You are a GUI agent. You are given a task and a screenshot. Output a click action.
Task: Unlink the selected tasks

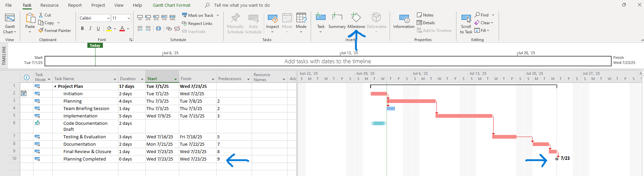[x=177, y=29]
